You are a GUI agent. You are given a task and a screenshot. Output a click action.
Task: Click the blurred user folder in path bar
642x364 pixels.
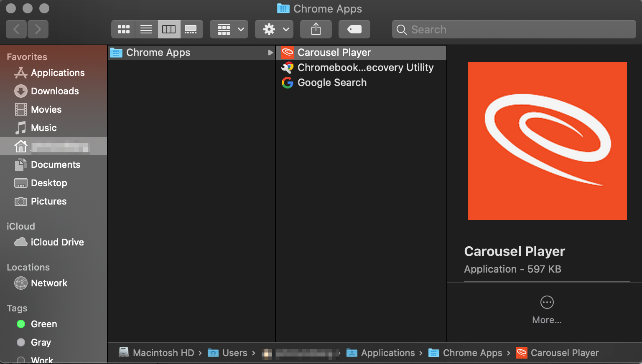pos(300,354)
